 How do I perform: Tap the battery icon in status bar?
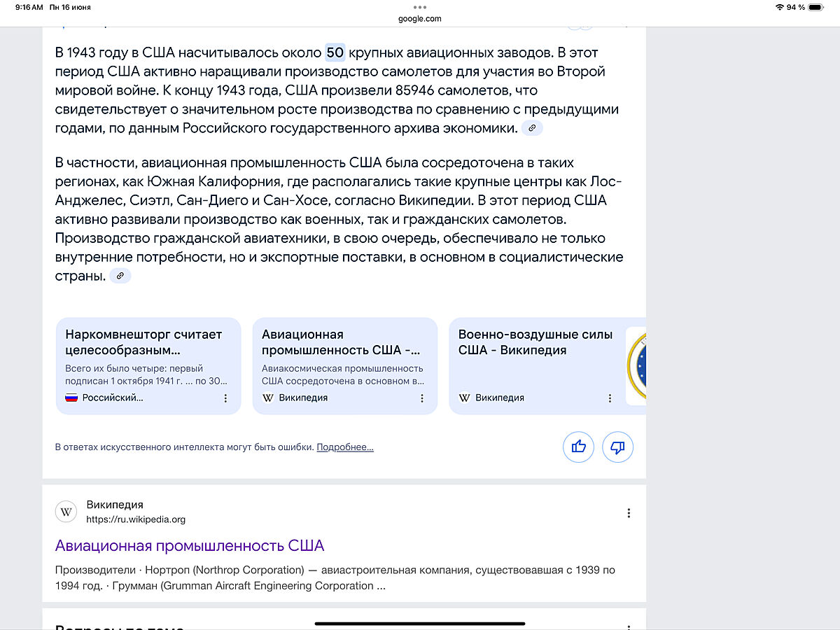click(815, 7)
